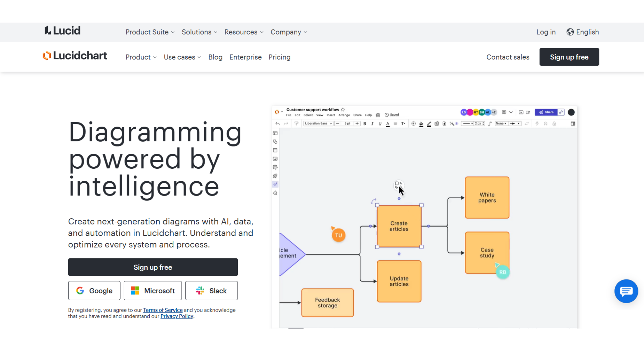This screenshot has height=351, width=644.
Task: Click the format painter tool
Action: (297, 123)
